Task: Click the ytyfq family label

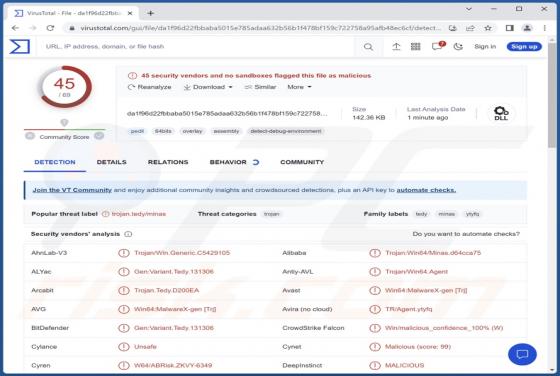Action: pyautogui.click(x=472, y=214)
